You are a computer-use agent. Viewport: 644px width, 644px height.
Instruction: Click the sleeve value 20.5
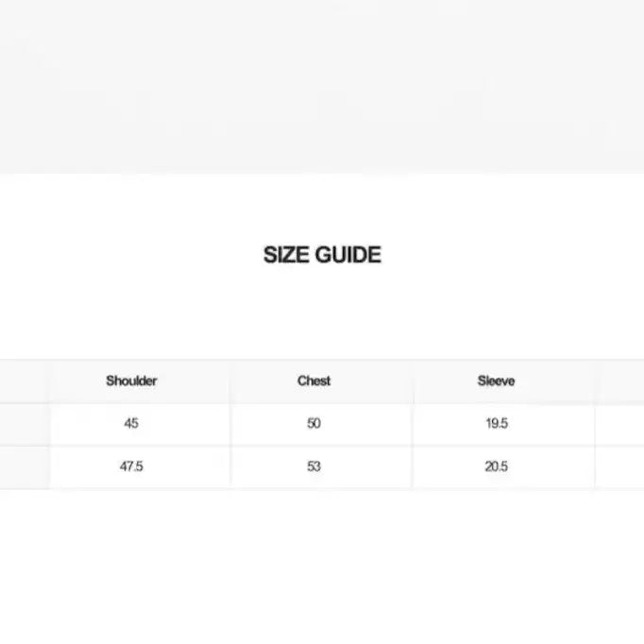[x=496, y=466]
